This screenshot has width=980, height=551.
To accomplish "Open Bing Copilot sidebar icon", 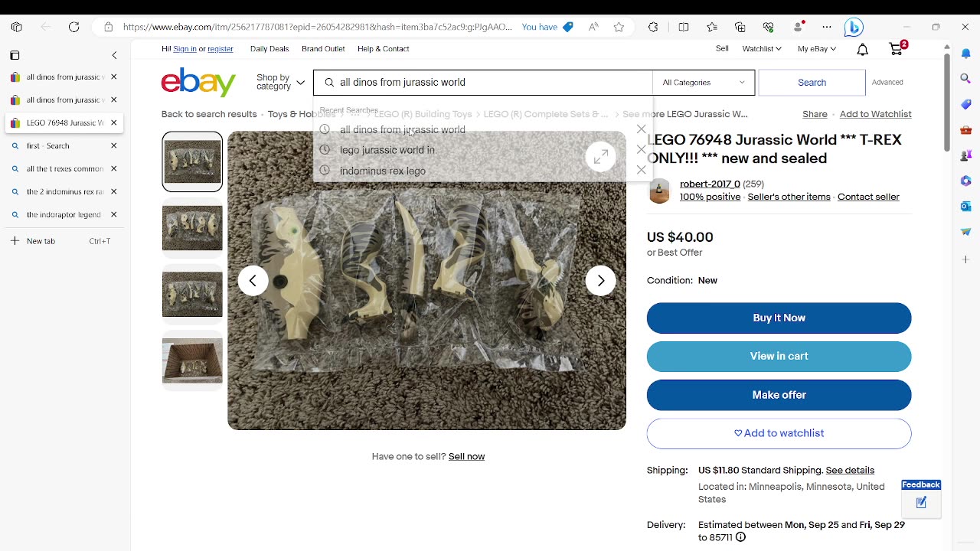I will tap(854, 27).
